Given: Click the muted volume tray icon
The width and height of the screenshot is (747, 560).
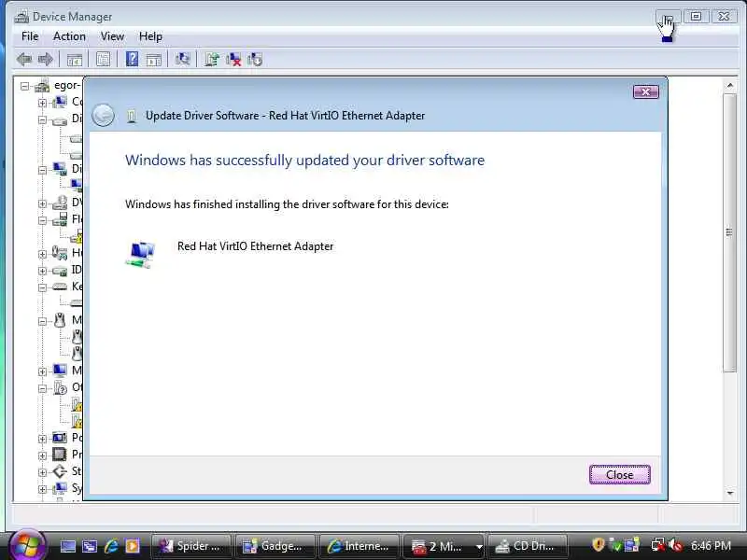Looking at the screenshot, I should click(675, 545).
